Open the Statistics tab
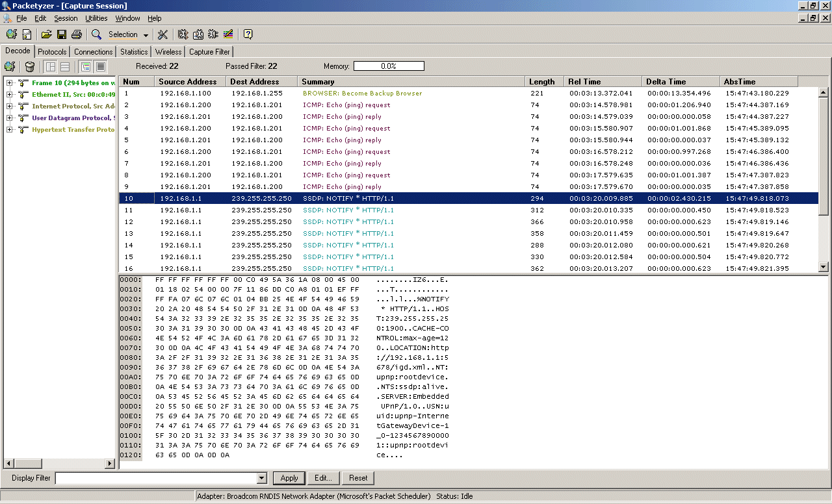This screenshot has height=504, width=832. point(134,52)
